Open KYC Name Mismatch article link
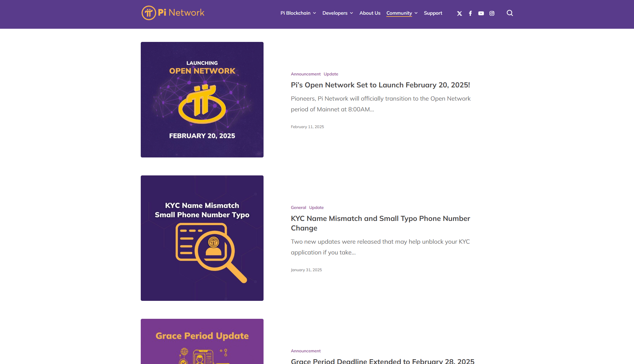This screenshot has width=634, height=364. [x=381, y=223]
